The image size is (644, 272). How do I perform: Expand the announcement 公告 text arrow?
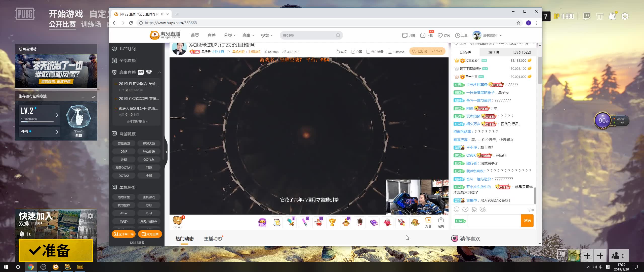click(533, 43)
